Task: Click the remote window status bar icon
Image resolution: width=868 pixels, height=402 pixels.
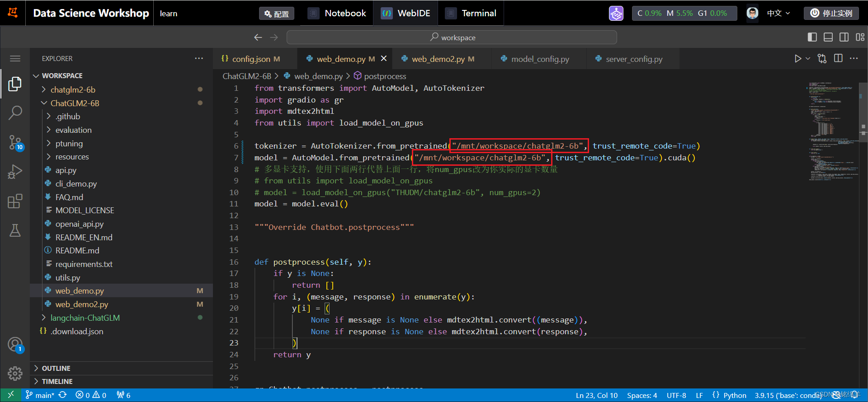Action: (x=11, y=395)
